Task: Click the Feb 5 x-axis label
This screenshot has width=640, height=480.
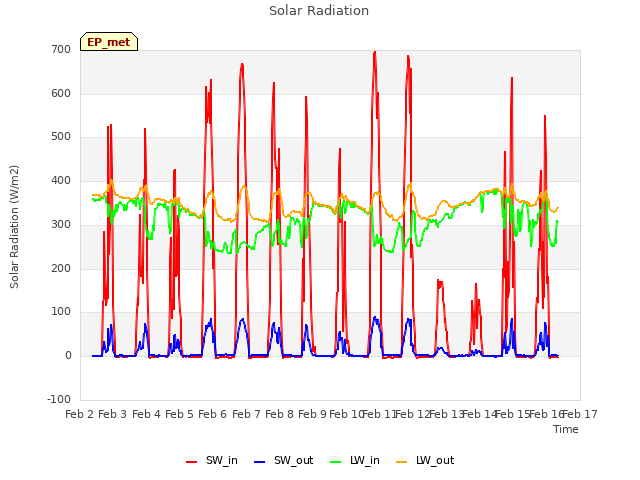Action: pos(179,414)
